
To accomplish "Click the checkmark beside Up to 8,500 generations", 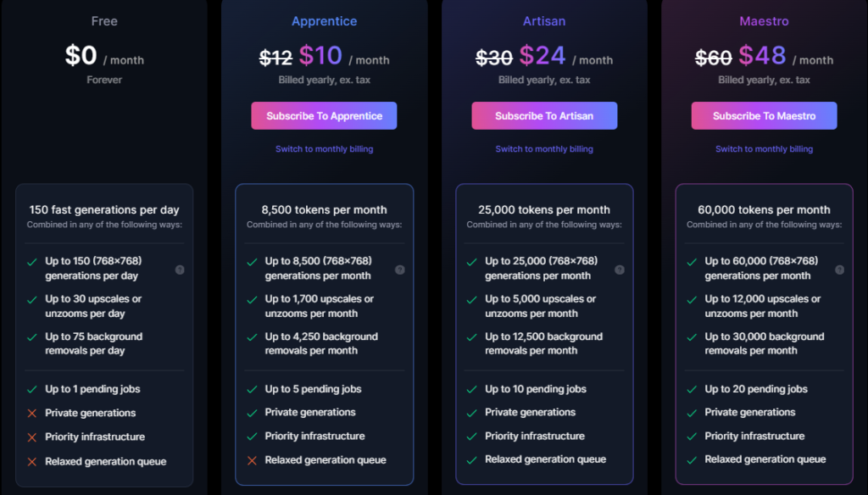I will 252,262.
